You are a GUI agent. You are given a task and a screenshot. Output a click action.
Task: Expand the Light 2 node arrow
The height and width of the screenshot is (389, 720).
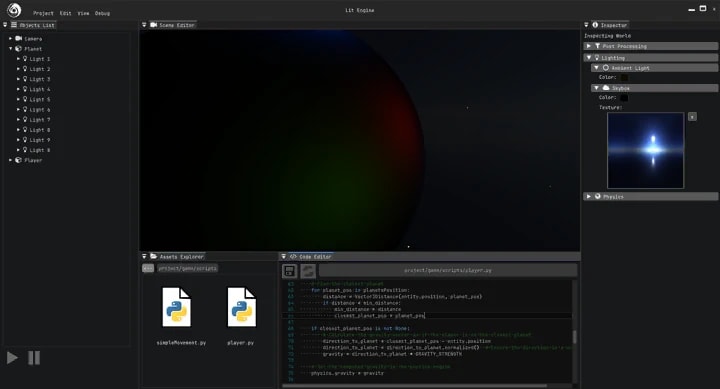[18, 69]
